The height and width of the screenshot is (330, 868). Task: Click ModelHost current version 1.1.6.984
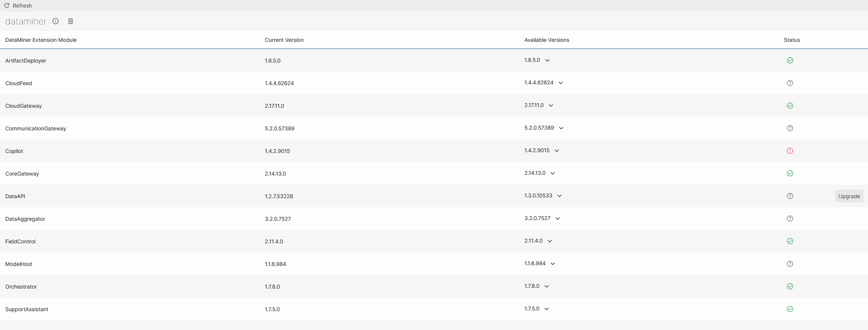click(275, 264)
